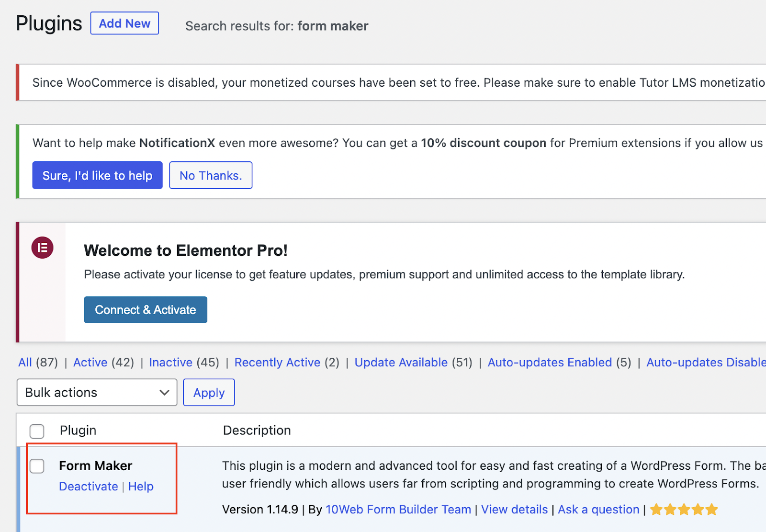Click the Elementor logo icon
The width and height of the screenshot is (766, 532).
pos(42,248)
